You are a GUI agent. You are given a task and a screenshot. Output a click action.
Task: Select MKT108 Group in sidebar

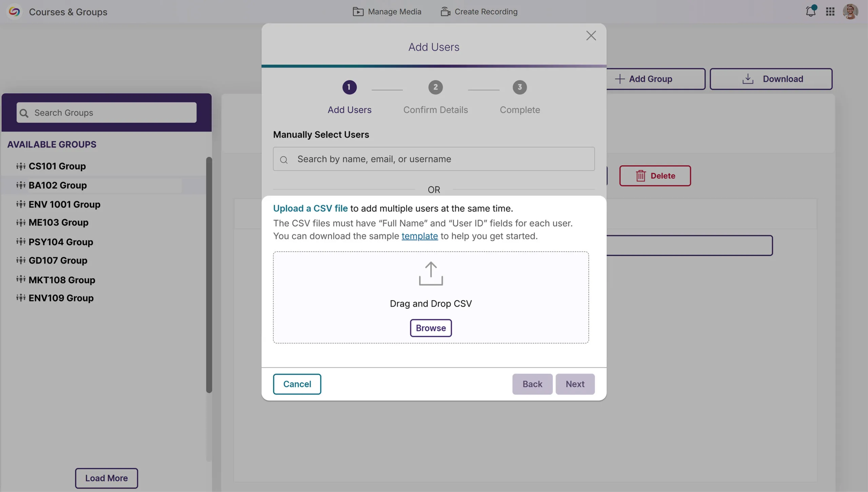coord(62,280)
